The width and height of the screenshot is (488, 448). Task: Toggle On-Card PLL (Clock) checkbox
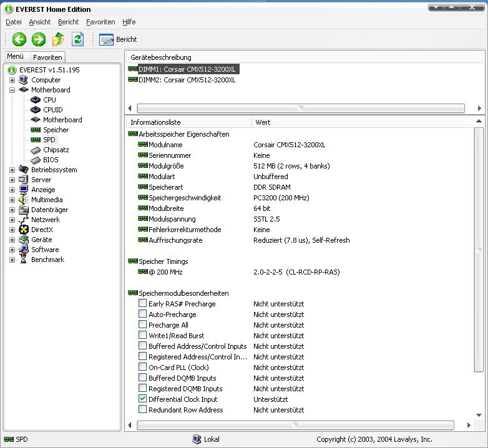click(142, 366)
